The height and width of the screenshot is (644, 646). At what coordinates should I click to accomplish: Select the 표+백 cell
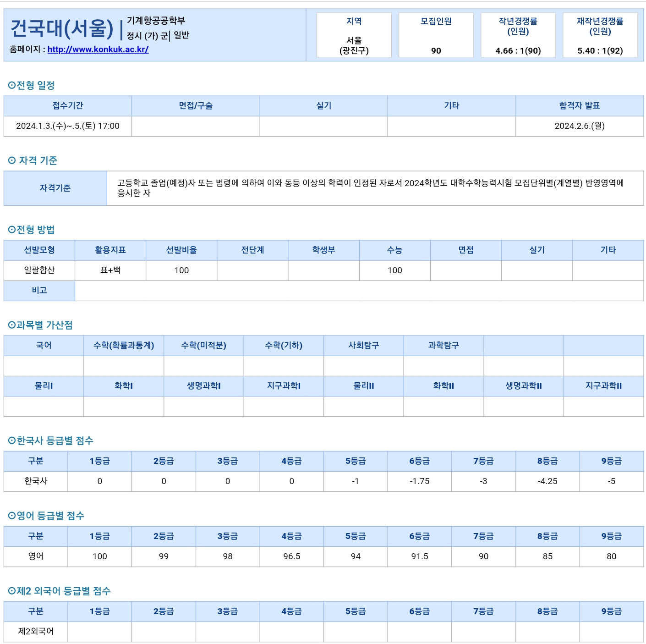pos(110,270)
